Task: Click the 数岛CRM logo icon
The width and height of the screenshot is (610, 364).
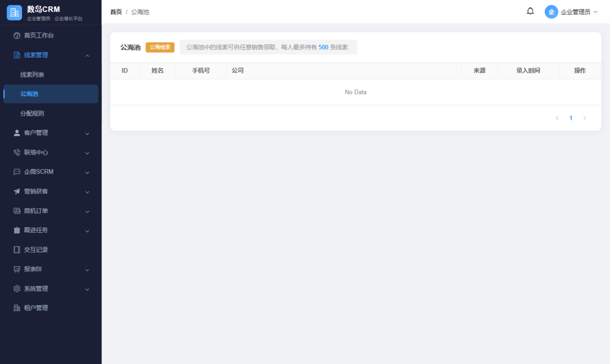Action: coord(14,13)
